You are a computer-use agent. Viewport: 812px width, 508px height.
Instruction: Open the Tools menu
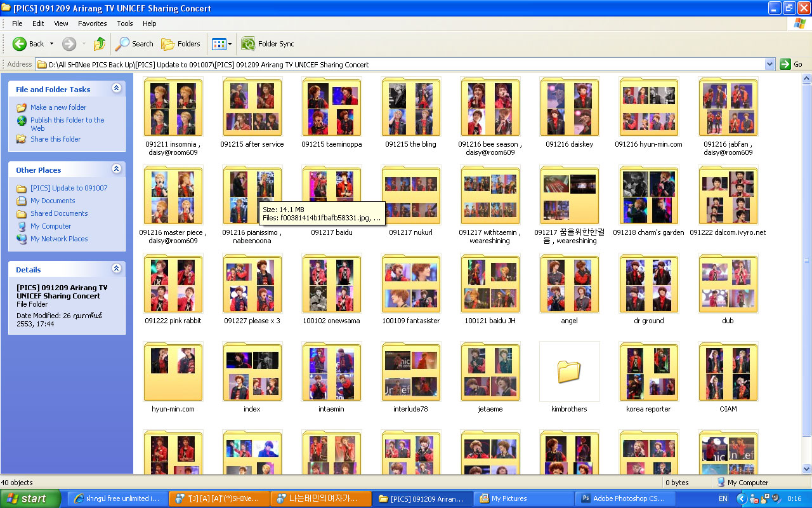(125, 23)
